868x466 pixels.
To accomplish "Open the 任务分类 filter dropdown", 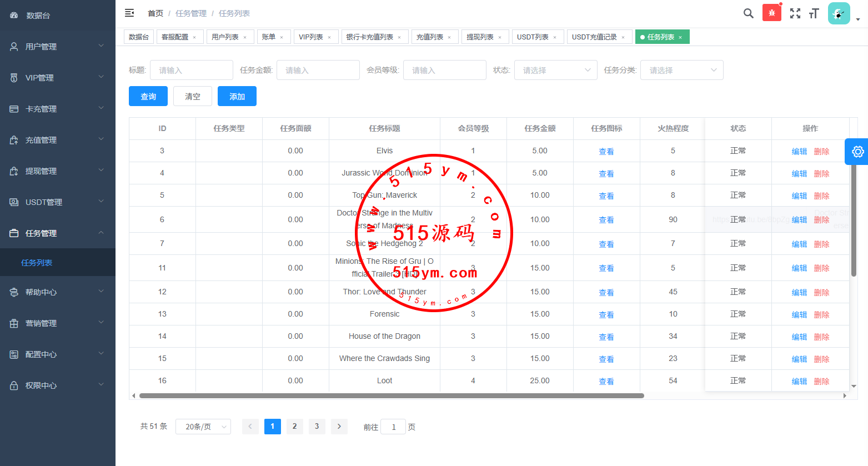I will [x=682, y=70].
